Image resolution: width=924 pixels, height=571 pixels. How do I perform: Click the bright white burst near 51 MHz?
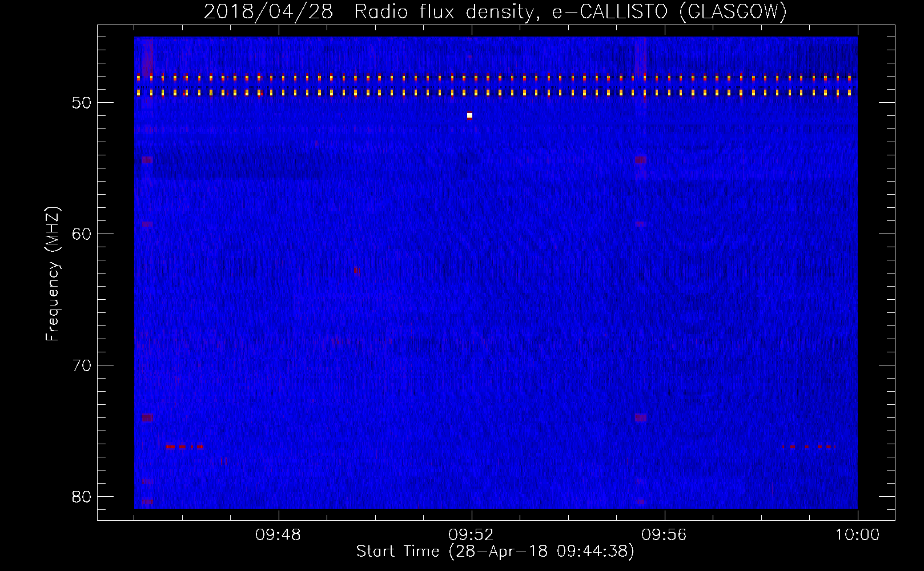click(x=469, y=115)
